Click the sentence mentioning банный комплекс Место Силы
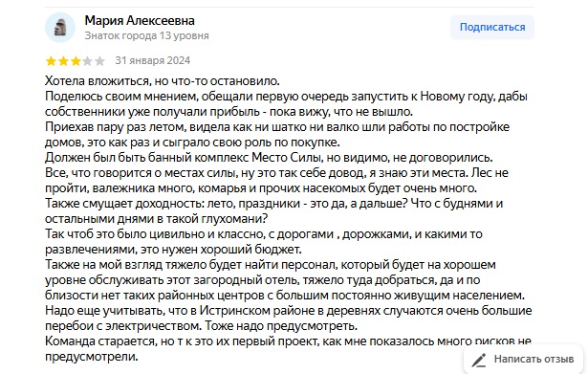588x374 pixels. point(269,158)
